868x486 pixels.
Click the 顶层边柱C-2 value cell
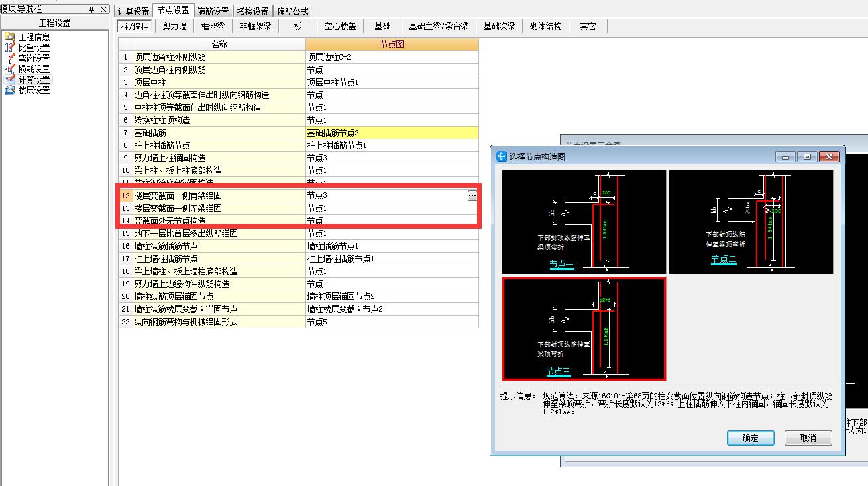(x=392, y=57)
